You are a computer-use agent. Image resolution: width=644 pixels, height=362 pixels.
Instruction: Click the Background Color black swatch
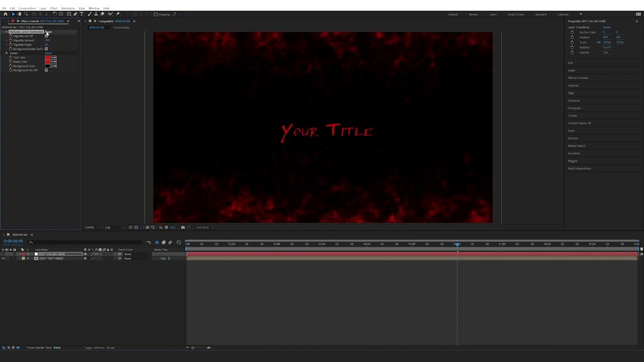47,66
